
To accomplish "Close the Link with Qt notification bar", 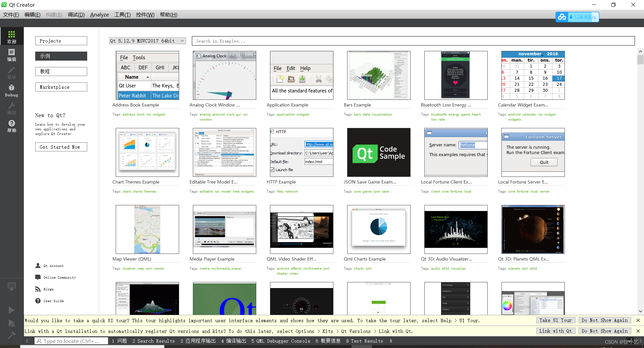I will coord(638,331).
